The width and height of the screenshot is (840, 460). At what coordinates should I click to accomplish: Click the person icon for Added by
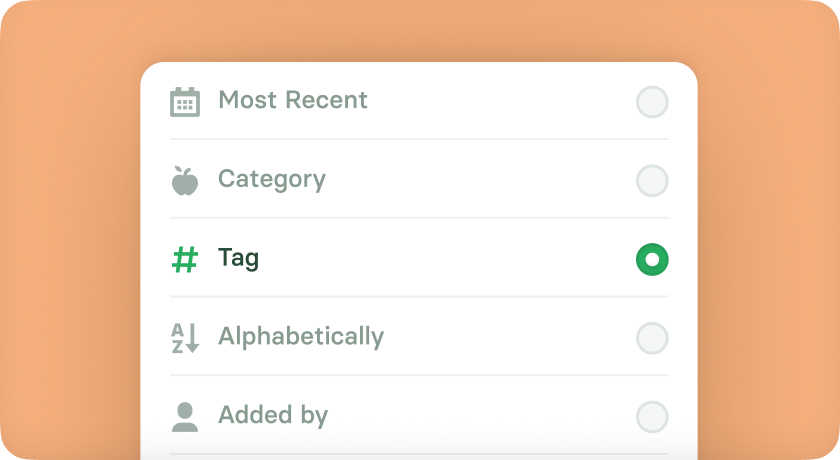point(185,417)
